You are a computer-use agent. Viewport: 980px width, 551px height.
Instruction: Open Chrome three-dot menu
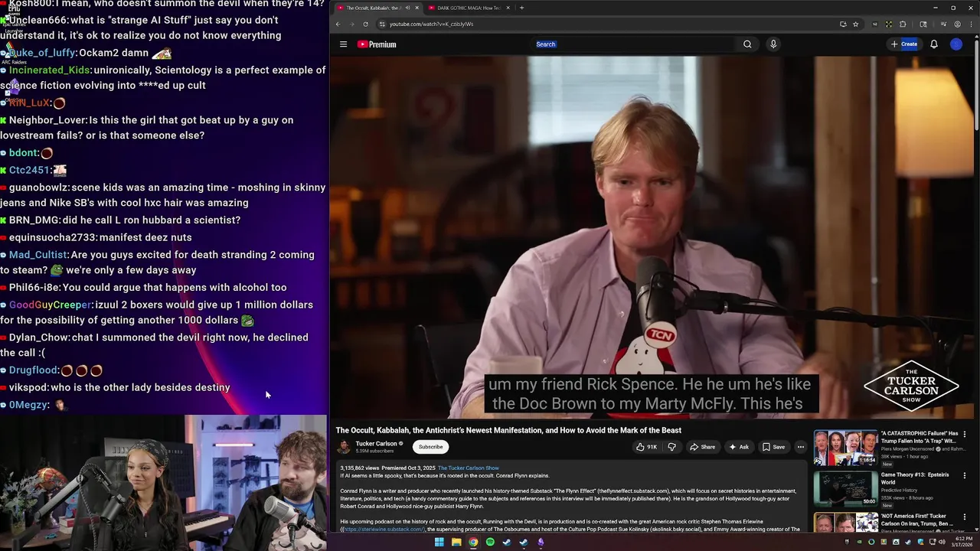click(972, 24)
